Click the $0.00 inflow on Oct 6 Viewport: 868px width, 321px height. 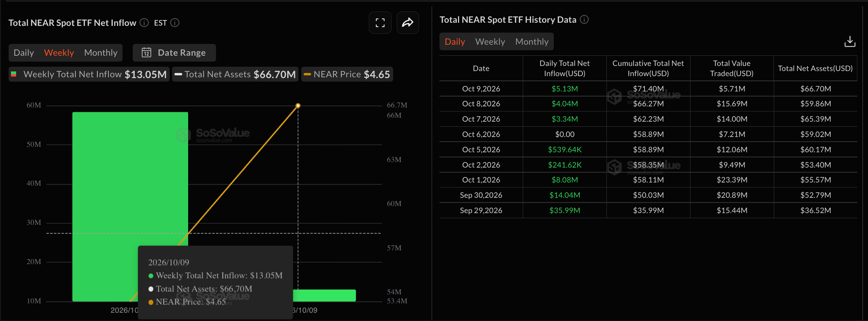tap(565, 134)
